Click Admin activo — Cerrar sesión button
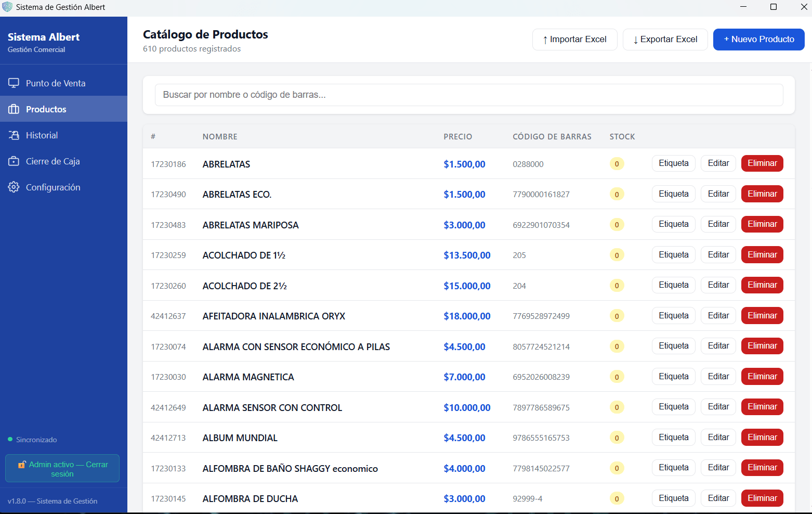The image size is (812, 514). pos(62,468)
